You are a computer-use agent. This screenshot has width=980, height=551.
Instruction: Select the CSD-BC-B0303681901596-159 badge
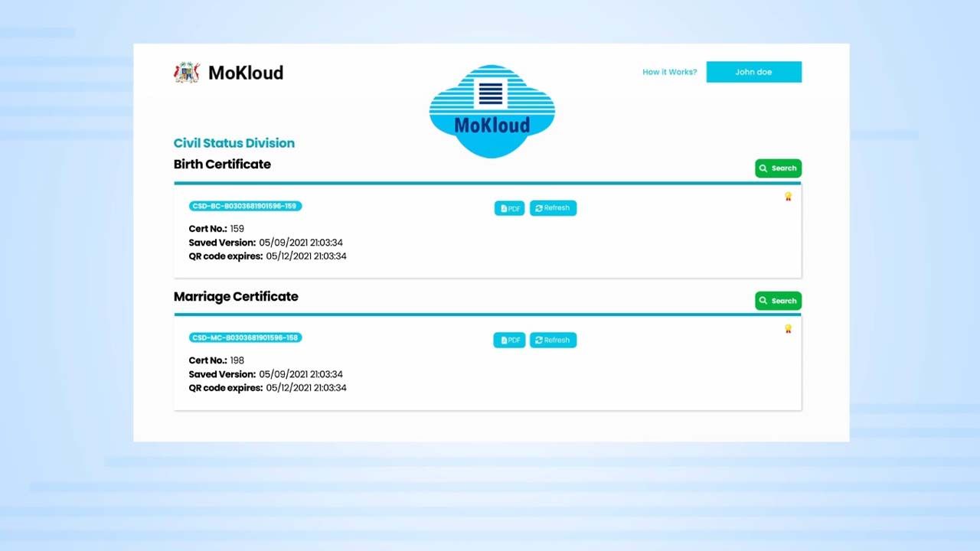(245, 206)
